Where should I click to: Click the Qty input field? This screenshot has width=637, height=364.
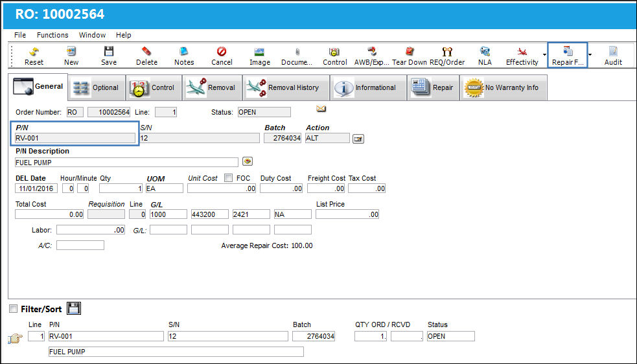[121, 188]
